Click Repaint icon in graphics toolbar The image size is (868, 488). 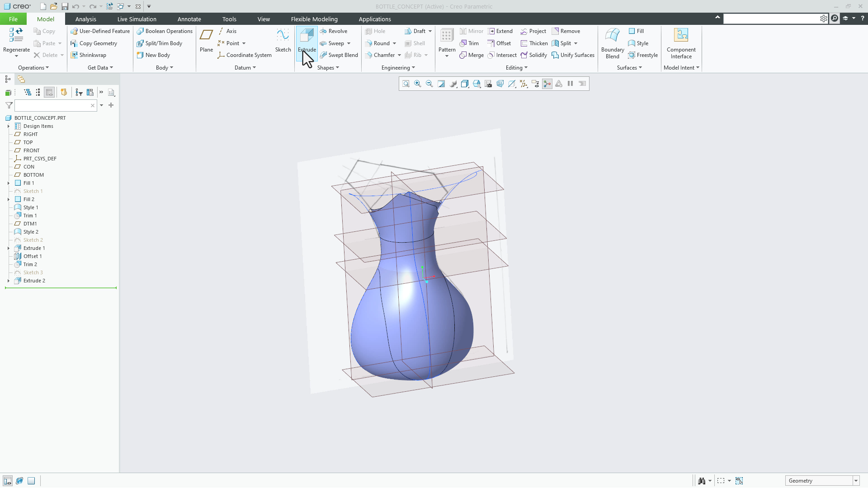click(x=441, y=84)
